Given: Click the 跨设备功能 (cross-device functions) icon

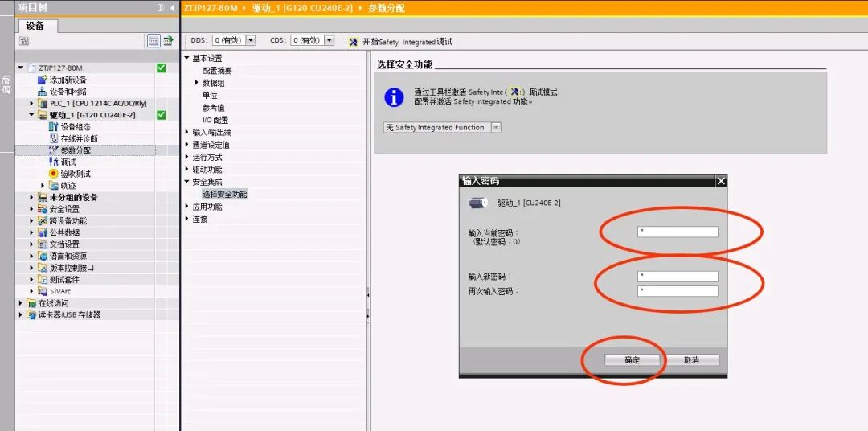Looking at the screenshot, I should [43, 220].
